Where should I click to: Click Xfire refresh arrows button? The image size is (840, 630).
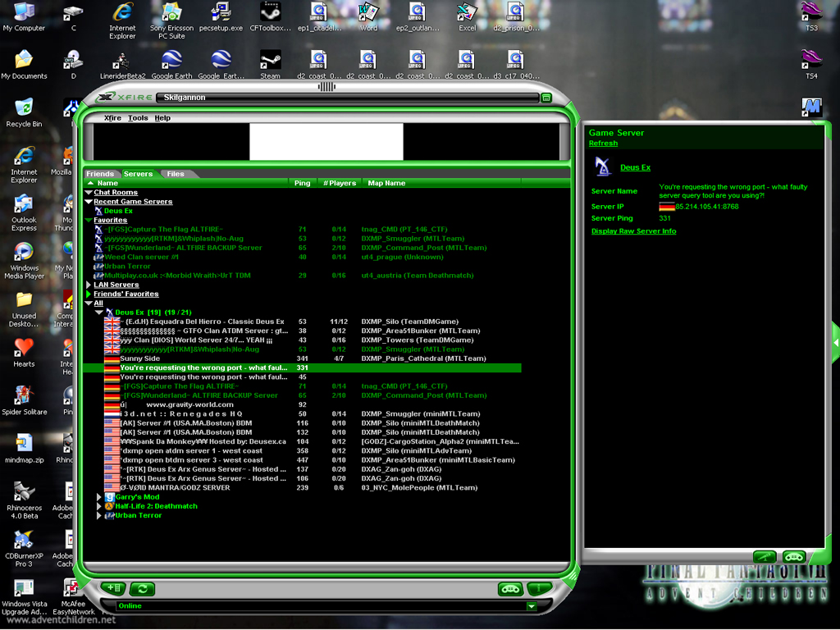pyautogui.click(x=143, y=589)
